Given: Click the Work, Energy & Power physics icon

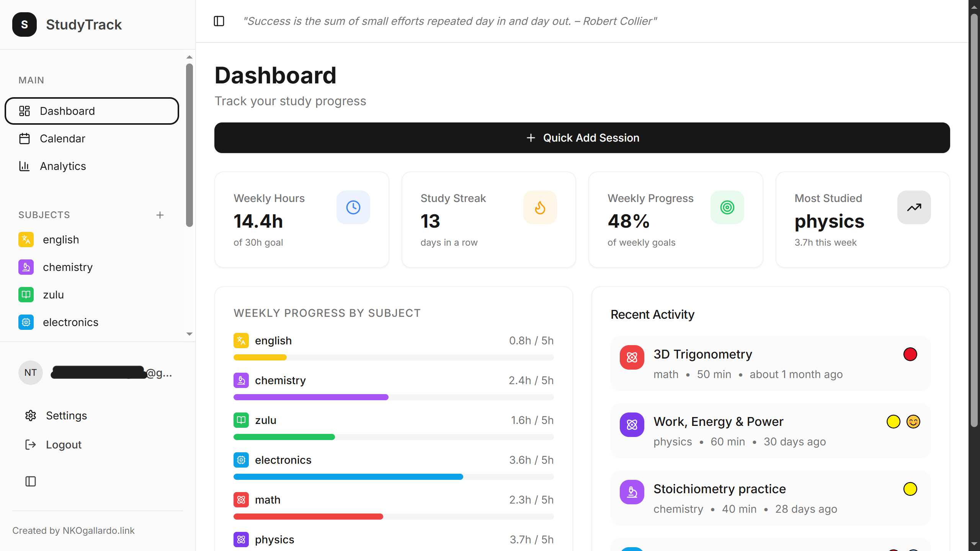Looking at the screenshot, I should [x=632, y=425].
